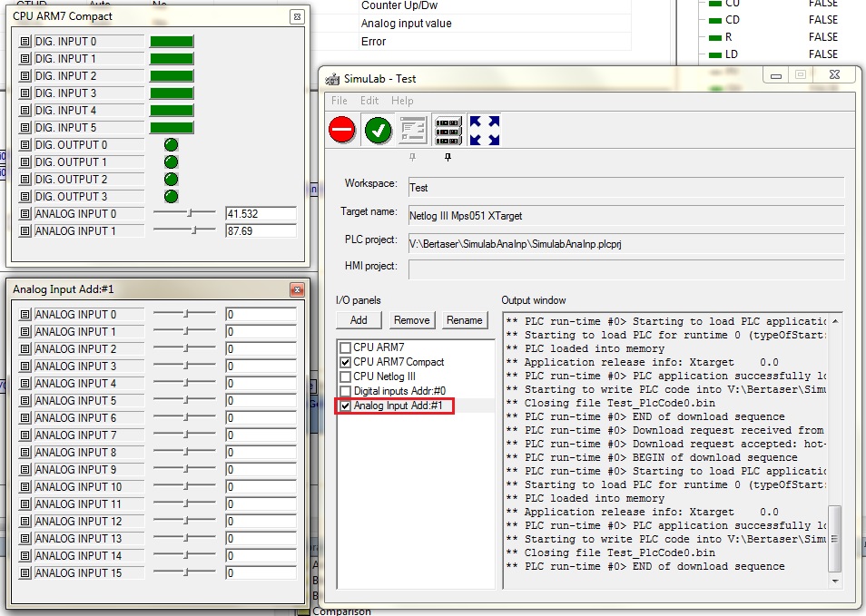The height and width of the screenshot is (616, 866).
Task: Click the blue four-arrows toolbar icon
Action: [485, 131]
